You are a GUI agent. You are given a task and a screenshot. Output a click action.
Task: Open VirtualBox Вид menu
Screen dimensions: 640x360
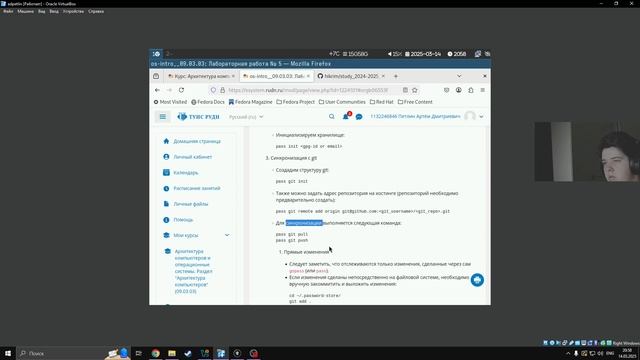42,11
